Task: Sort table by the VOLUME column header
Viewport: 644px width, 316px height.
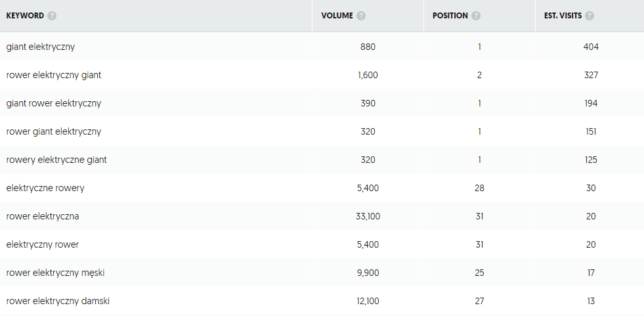Action: click(x=337, y=16)
